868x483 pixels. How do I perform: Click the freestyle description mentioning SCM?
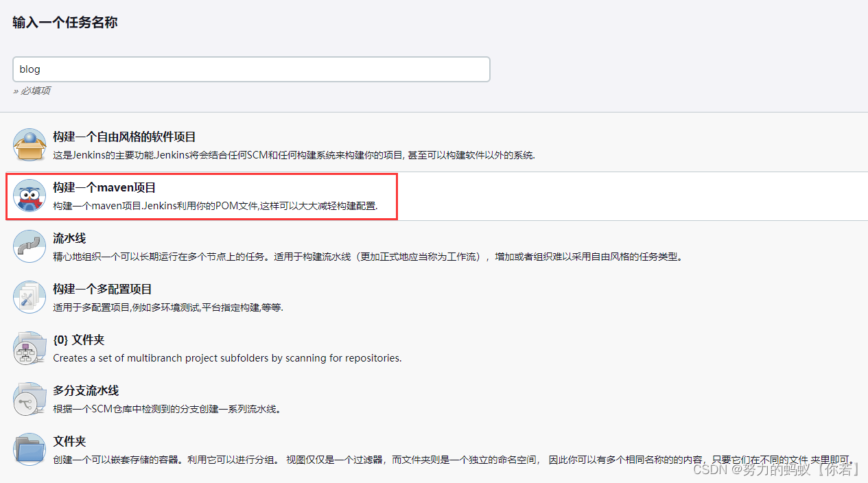294,155
